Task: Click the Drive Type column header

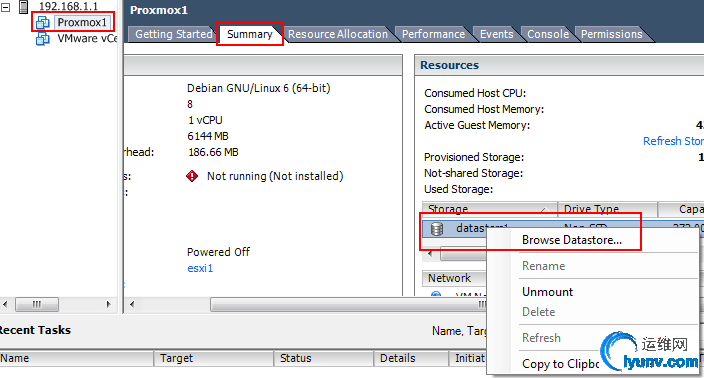Action: point(608,209)
